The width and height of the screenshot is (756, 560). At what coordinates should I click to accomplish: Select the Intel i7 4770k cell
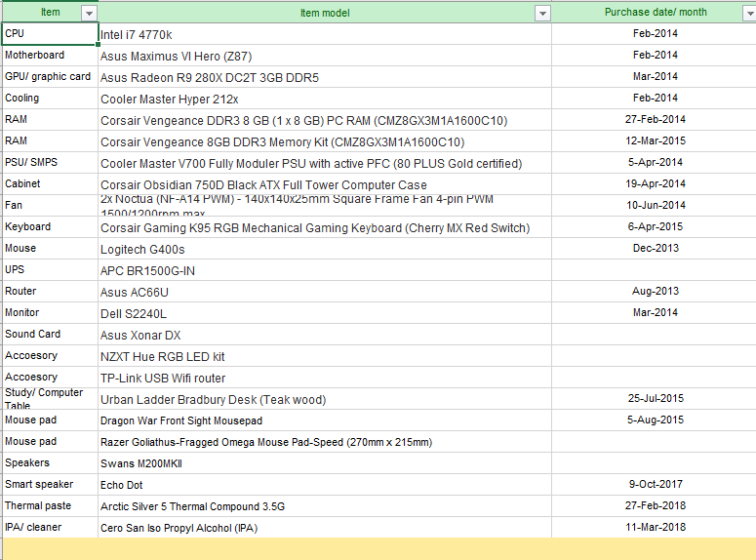tap(325, 34)
